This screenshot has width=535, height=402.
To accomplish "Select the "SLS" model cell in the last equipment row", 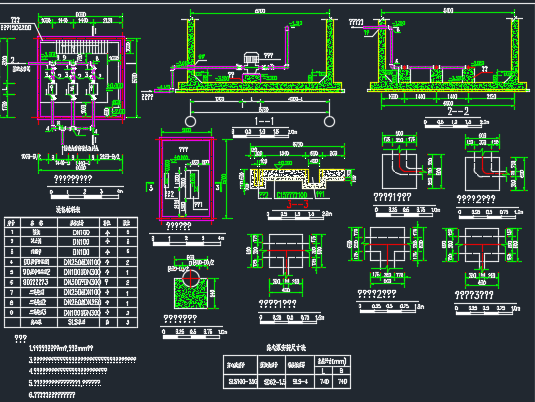I will click(x=76, y=322).
